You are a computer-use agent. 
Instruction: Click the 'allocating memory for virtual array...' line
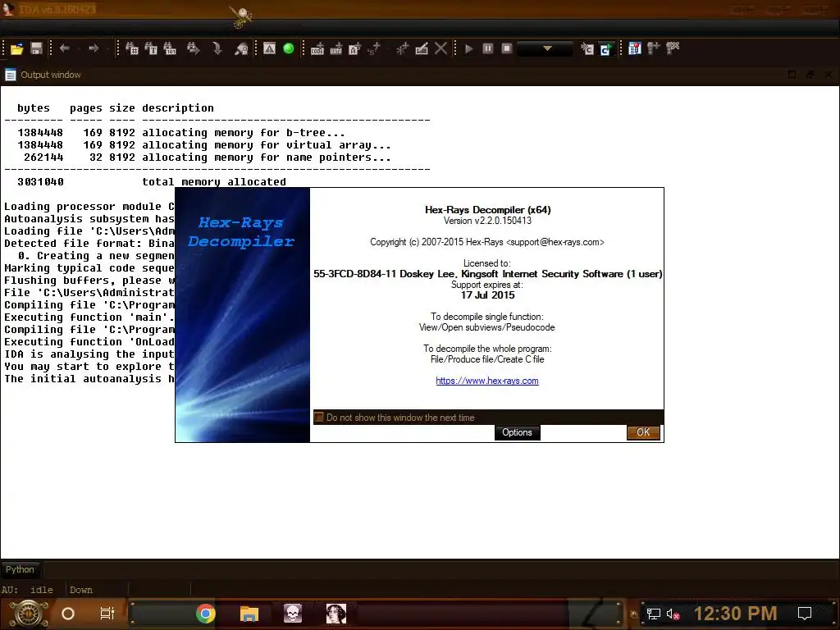(267, 145)
